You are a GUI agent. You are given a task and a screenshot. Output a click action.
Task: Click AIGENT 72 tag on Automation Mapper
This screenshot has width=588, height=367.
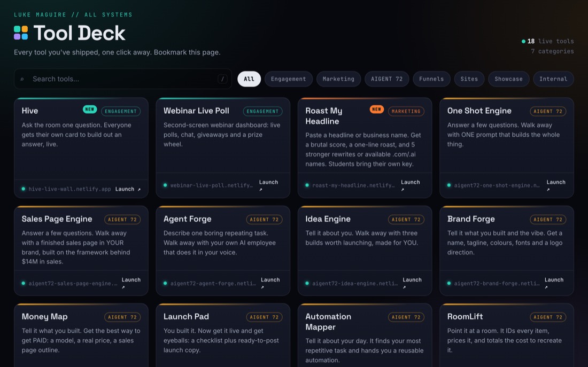[x=406, y=317]
